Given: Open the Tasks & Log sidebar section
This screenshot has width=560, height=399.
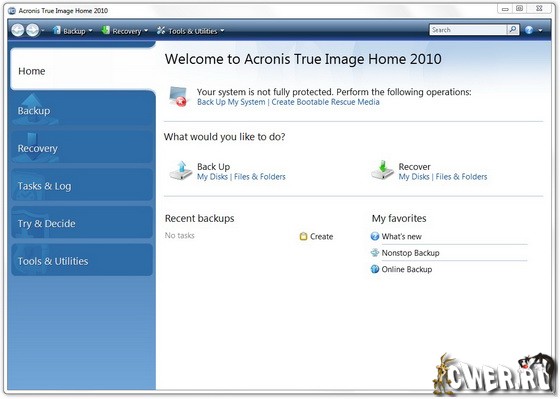Looking at the screenshot, I should 82,185.
